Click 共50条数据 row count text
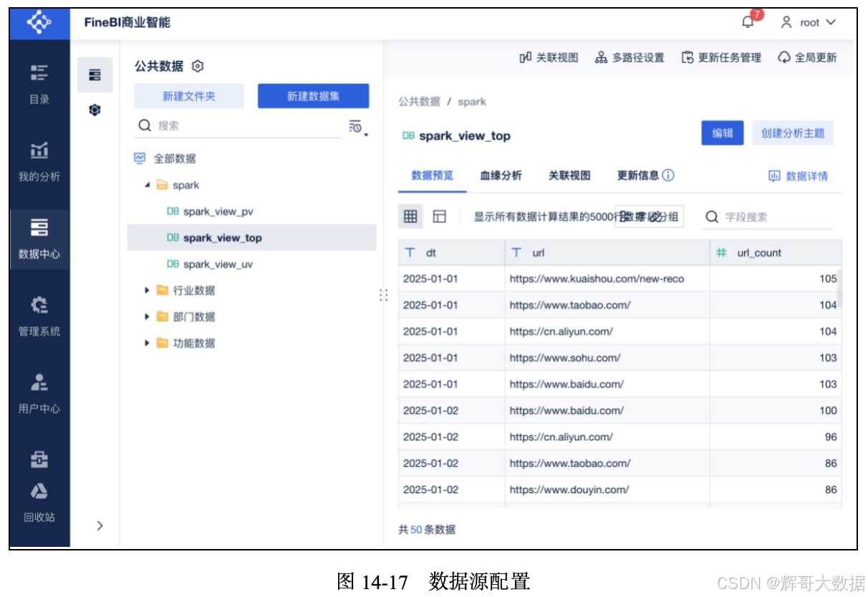This screenshot has height=597, width=868. [427, 530]
